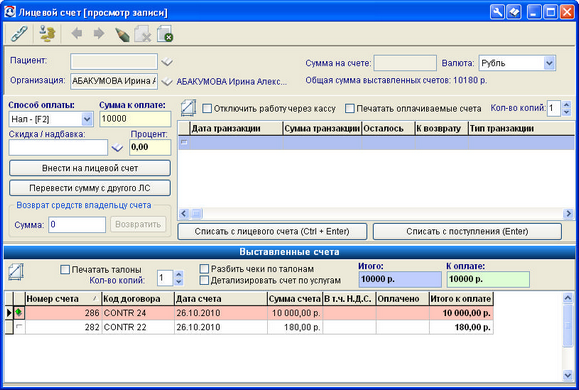Toggle Печатать талоны checkbox
Image resolution: width=579 pixels, height=390 pixels.
click(65, 270)
